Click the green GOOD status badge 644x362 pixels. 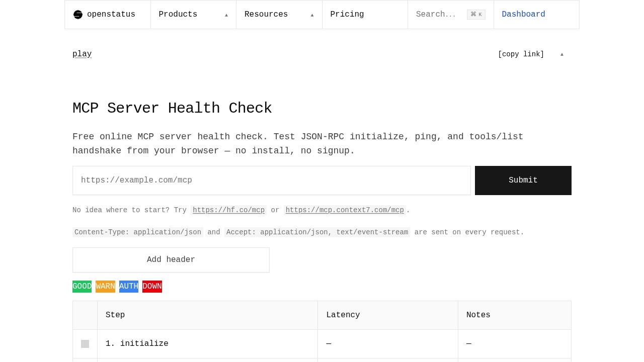pos(82,287)
